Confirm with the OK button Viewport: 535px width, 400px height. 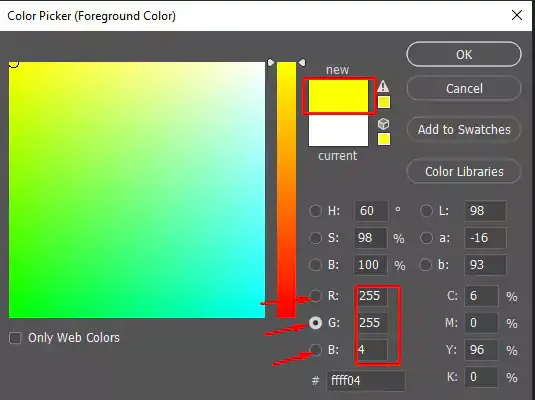(x=464, y=54)
